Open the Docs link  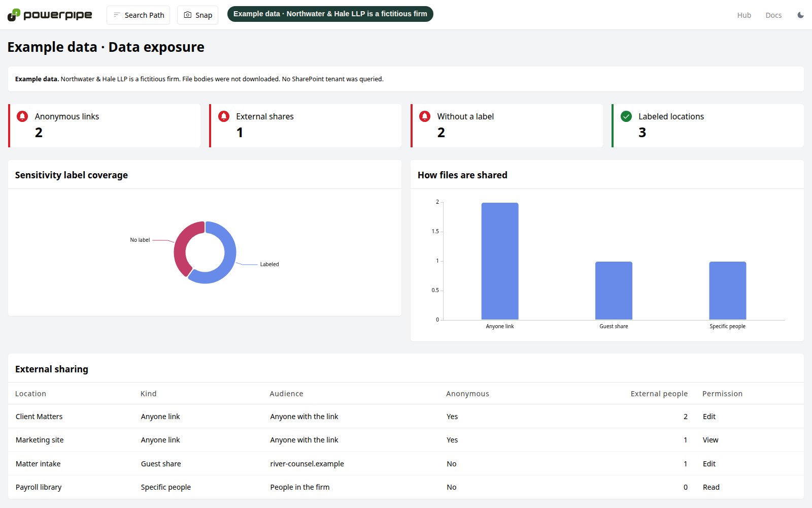773,15
